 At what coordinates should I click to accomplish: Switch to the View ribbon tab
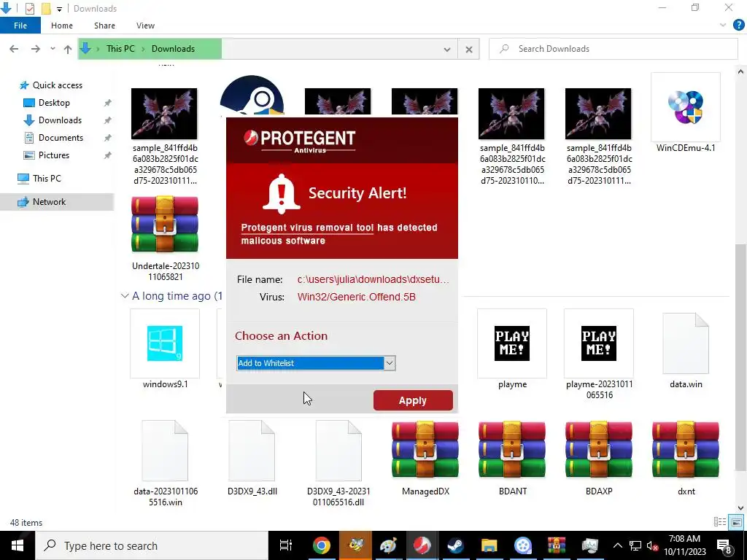coord(145,26)
